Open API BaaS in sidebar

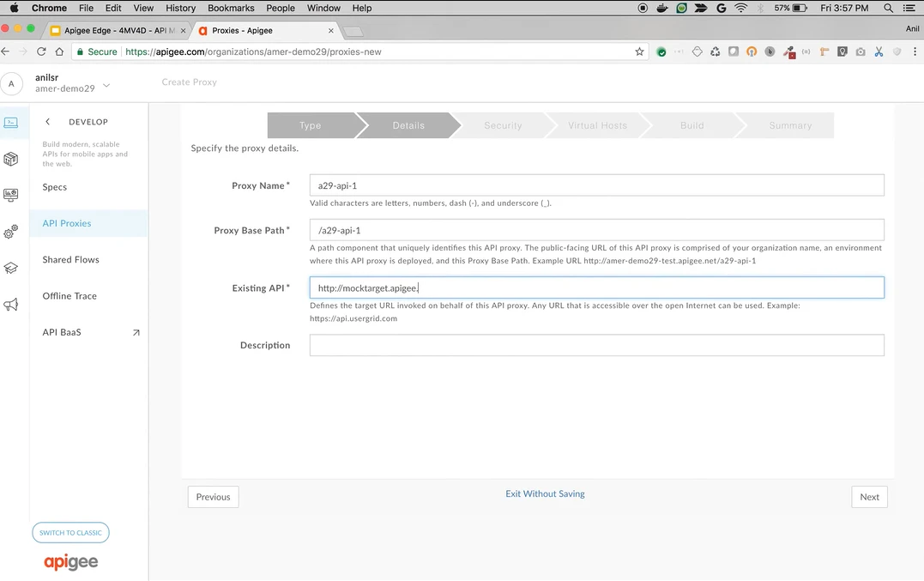click(x=62, y=332)
